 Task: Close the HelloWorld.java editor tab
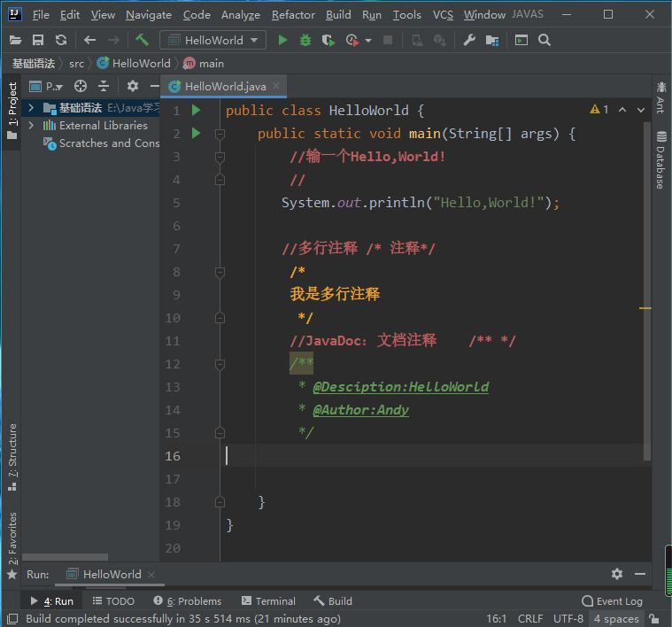click(278, 86)
